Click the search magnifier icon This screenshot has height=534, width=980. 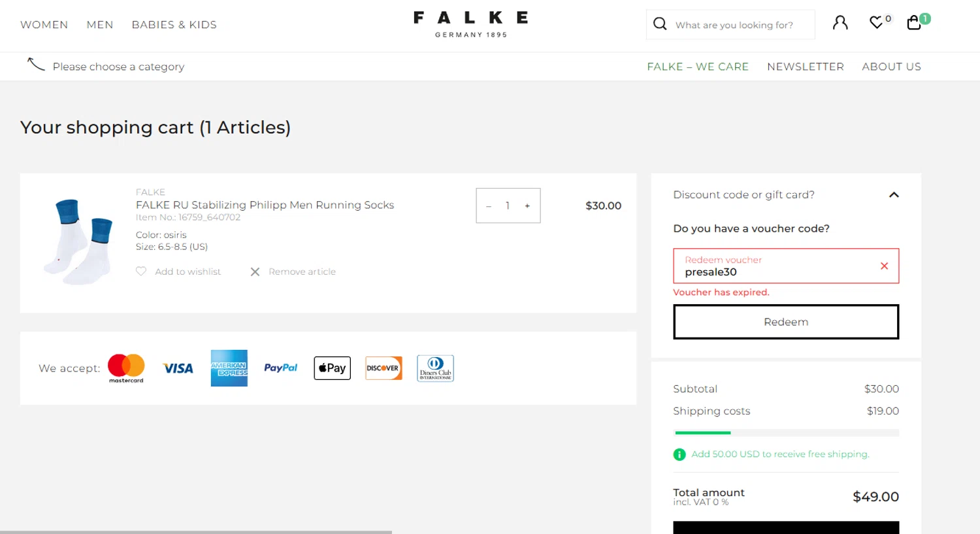pos(660,24)
